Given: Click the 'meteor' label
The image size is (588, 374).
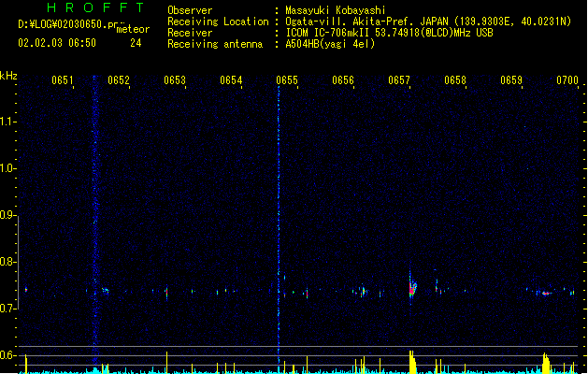Looking at the screenshot, I should pos(133,29).
